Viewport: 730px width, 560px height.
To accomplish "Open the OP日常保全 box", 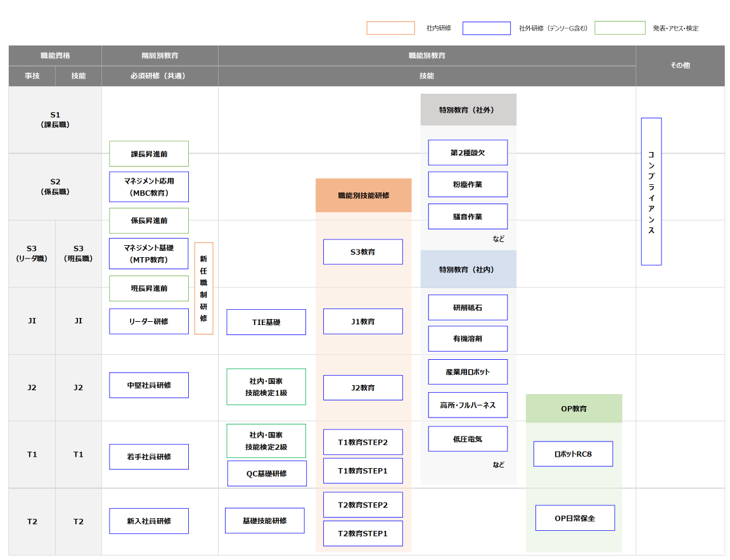I will coord(575,518).
